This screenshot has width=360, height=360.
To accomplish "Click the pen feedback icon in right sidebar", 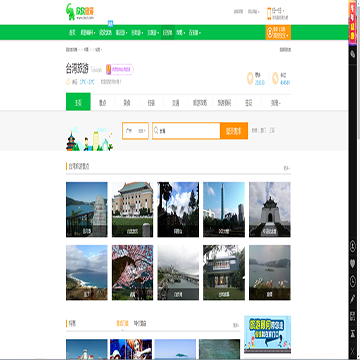I will click(x=353, y=299).
